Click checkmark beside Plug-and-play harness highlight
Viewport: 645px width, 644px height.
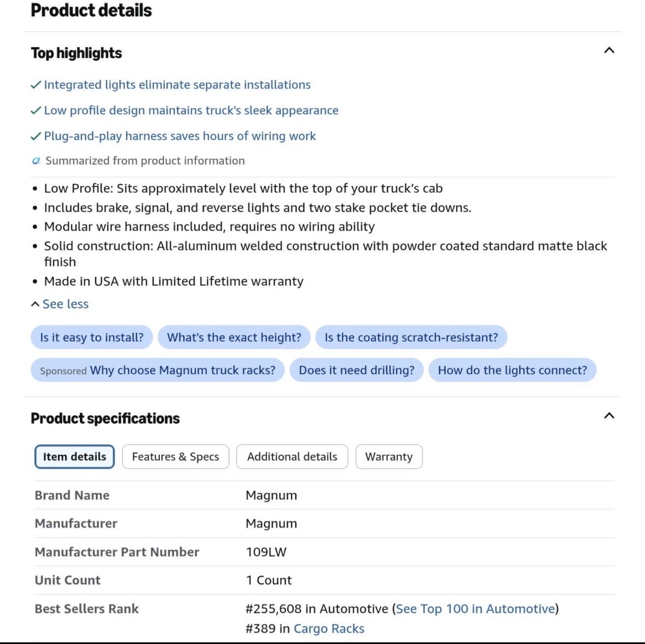click(x=36, y=136)
